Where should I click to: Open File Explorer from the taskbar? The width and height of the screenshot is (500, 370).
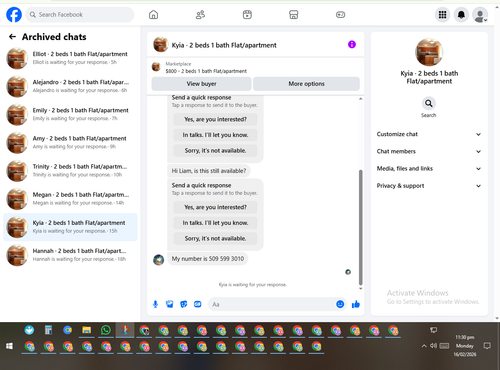[87, 330]
